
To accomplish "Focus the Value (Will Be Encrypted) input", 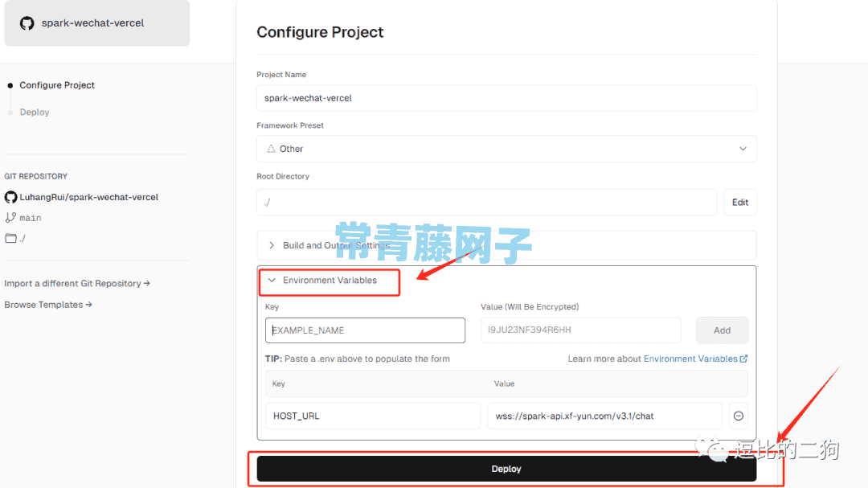I will pos(581,330).
